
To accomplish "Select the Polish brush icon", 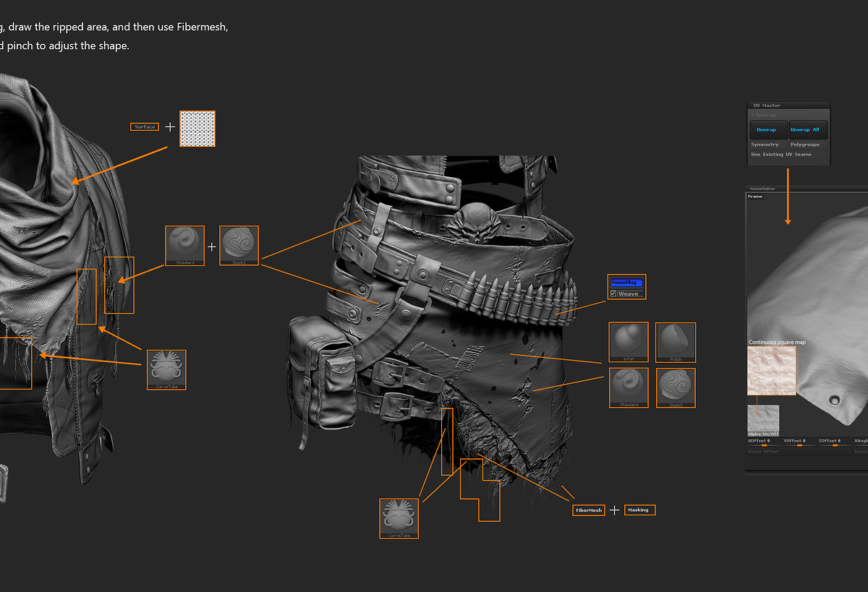I will pyautogui.click(x=676, y=343).
